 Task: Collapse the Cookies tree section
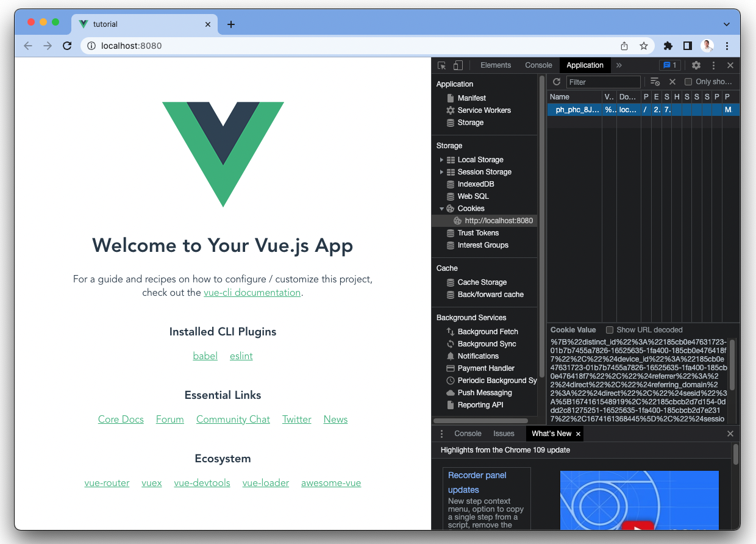[x=441, y=209]
